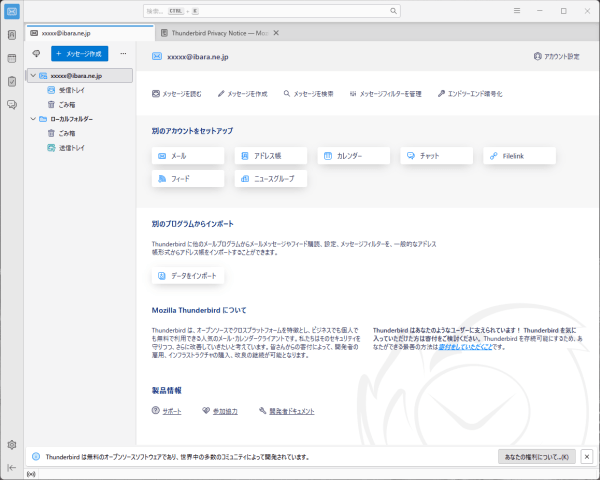Switch to the xxxxx@ibara.ne.jp tab
600x480 pixels.
[x=90, y=33]
